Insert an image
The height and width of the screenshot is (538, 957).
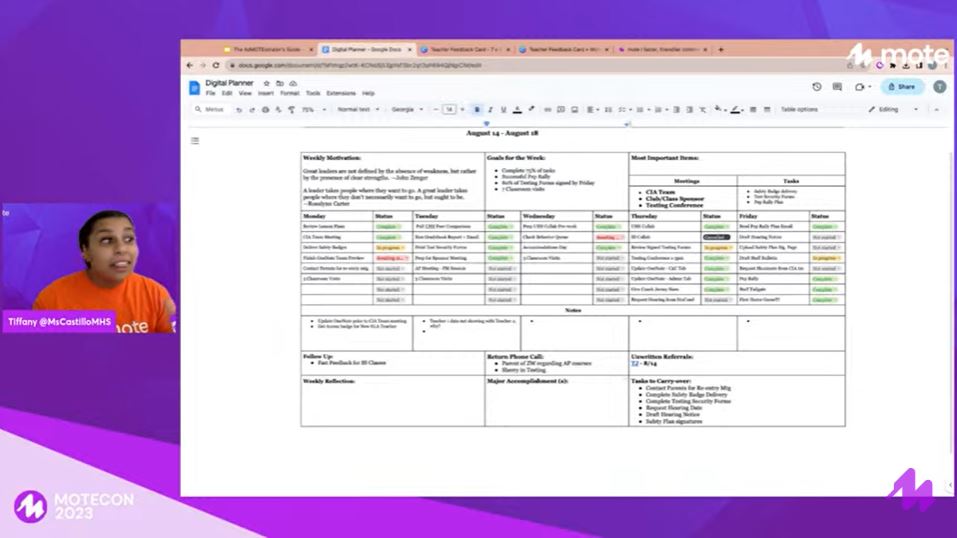pyautogui.click(x=574, y=110)
